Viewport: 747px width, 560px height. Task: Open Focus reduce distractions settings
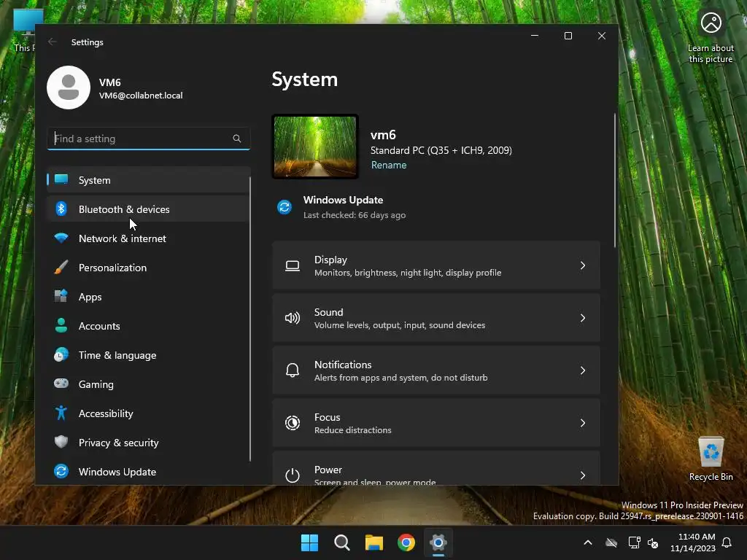click(436, 423)
